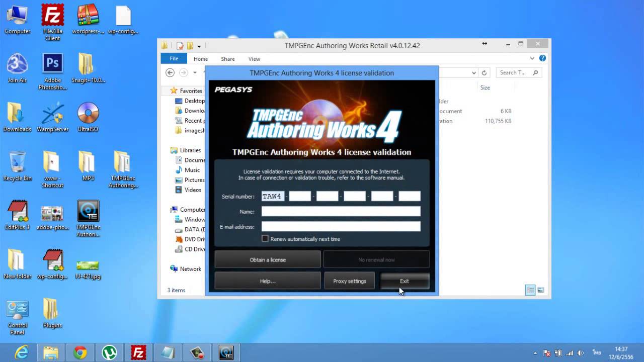The image size is (644, 362).
Task: Select the New folder desktop icon
Action: [17, 264]
